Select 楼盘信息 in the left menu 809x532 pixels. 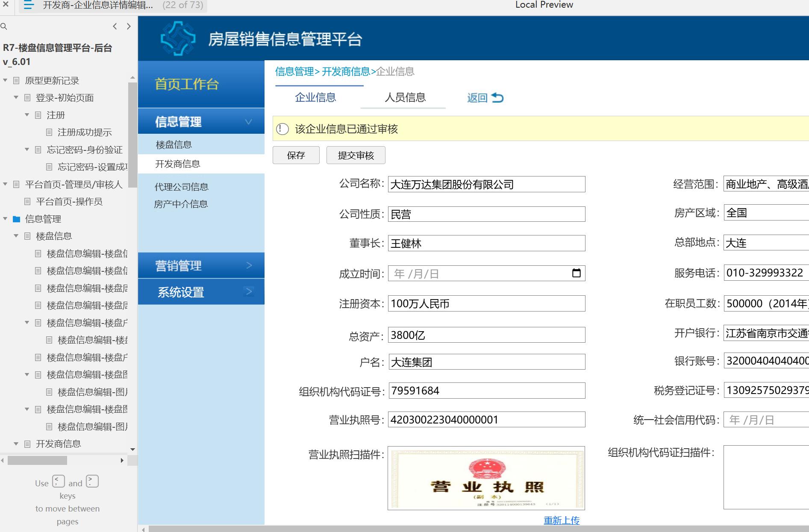(174, 145)
